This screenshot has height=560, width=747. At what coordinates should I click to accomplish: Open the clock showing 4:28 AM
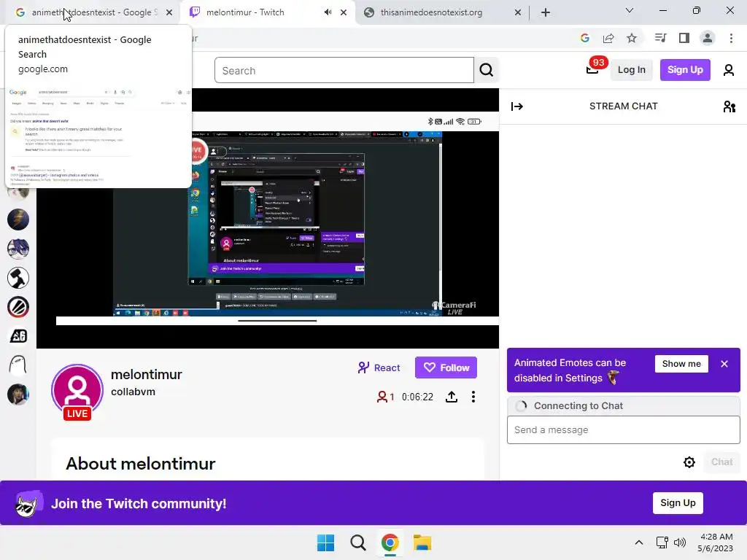click(x=715, y=542)
